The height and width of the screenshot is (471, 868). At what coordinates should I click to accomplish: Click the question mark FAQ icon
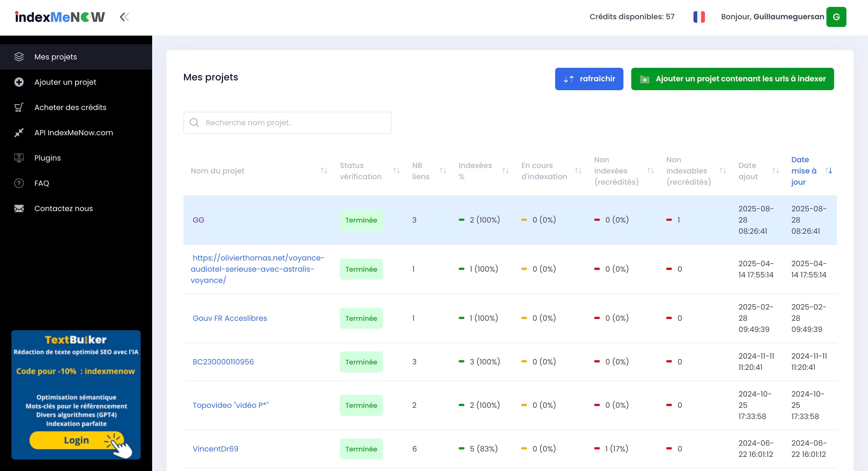19,183
